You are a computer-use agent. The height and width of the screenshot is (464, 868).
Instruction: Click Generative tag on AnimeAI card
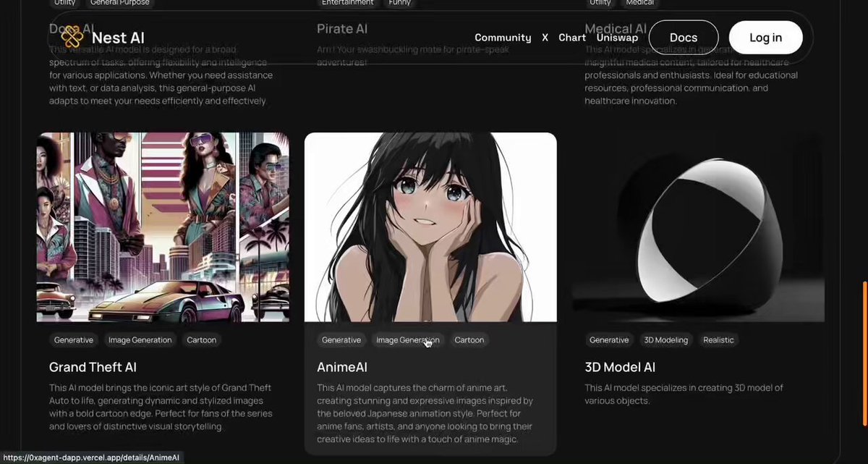click(341, 340)
